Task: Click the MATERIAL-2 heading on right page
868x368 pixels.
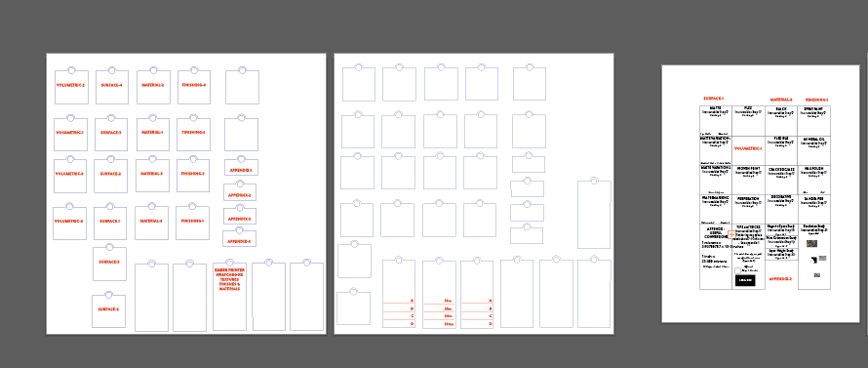Action: (780, 100)
